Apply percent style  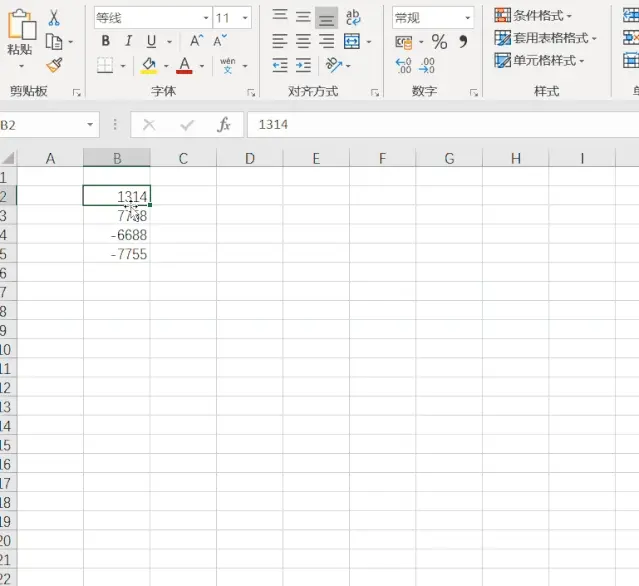[439, 42]
